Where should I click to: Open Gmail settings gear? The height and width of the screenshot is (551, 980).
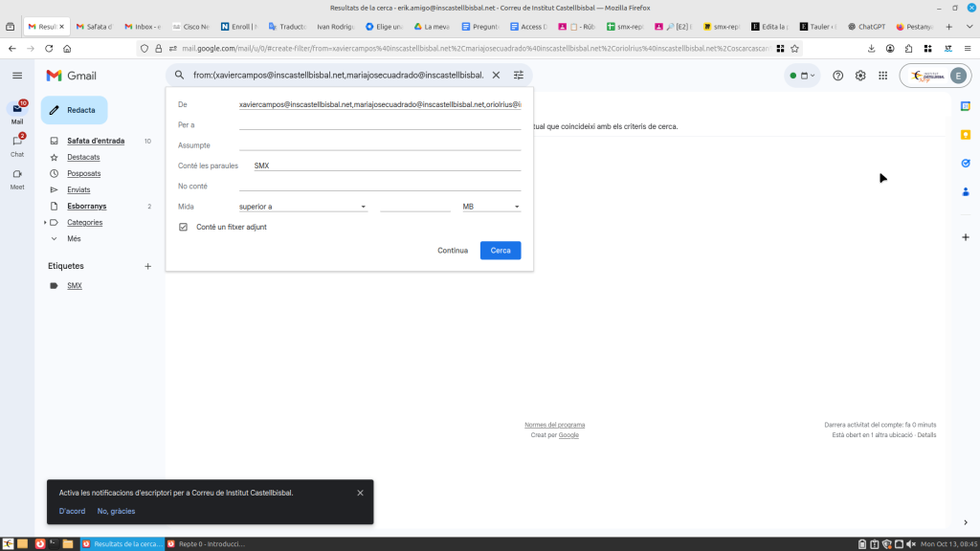click(x=860, y=76)
